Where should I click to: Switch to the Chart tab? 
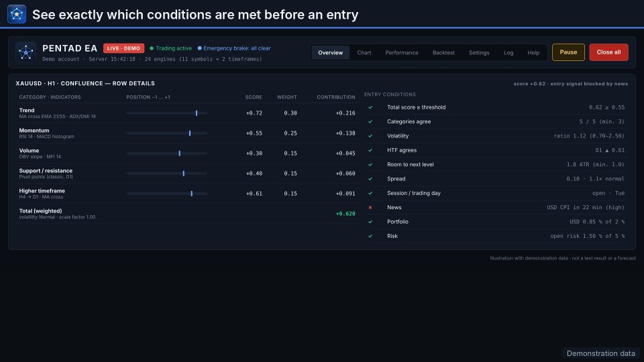[x=364, y=52]
